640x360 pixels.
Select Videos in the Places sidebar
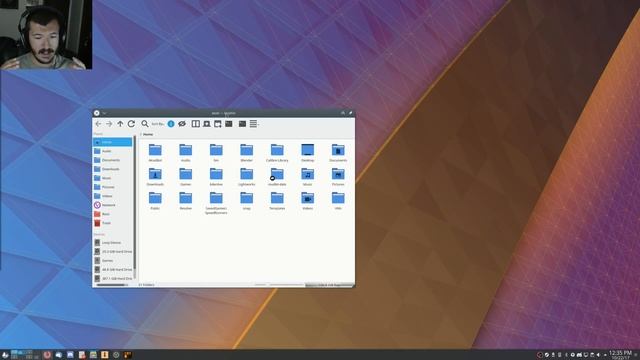(x=113, y=196)
